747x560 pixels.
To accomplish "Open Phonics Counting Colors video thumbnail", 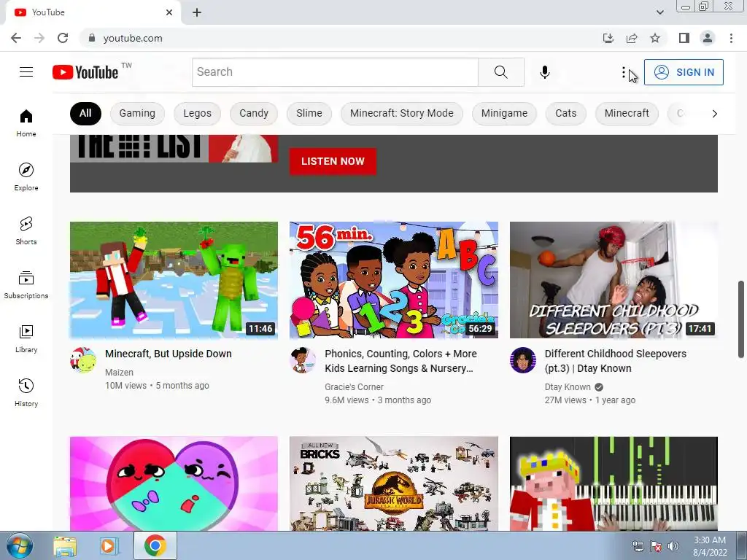I will 393,280.
